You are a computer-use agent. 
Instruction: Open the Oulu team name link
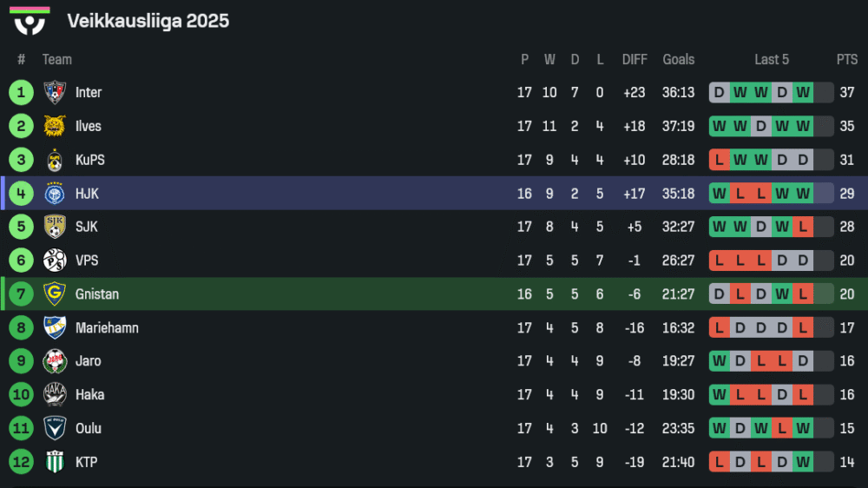click(89, 428)
